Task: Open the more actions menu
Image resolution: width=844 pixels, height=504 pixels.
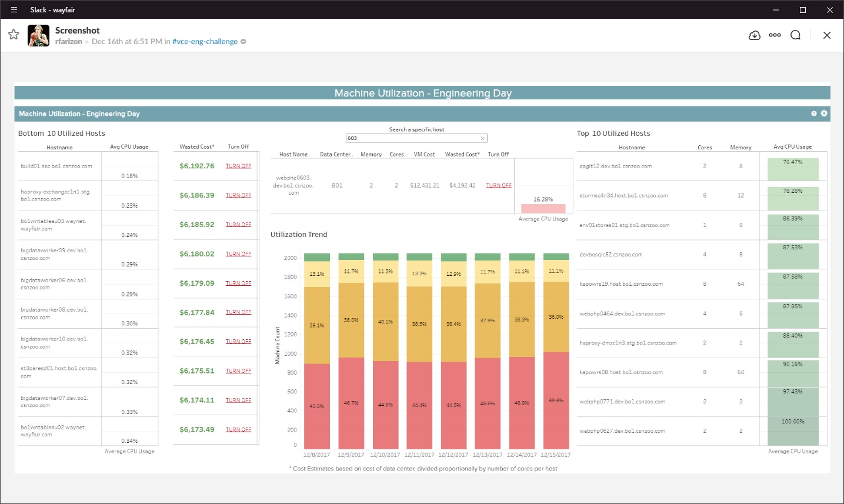Action: click(x=775, y=35)
